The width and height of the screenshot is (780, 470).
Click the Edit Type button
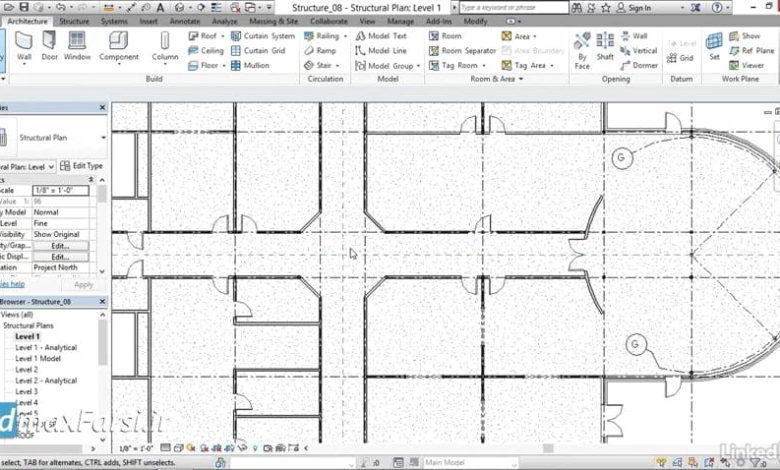coord(82,166)
